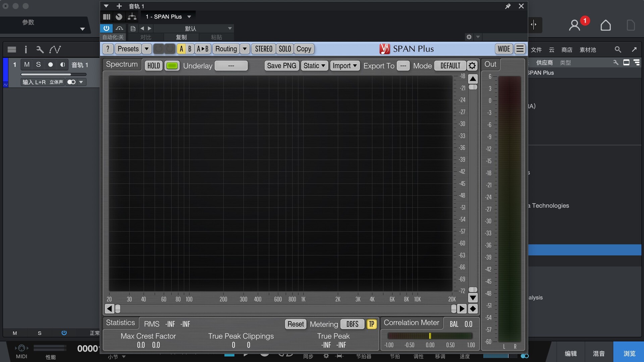Toggle the plugin power bypass button
Viewport: 644px width, 362px height.
(106, 28)
